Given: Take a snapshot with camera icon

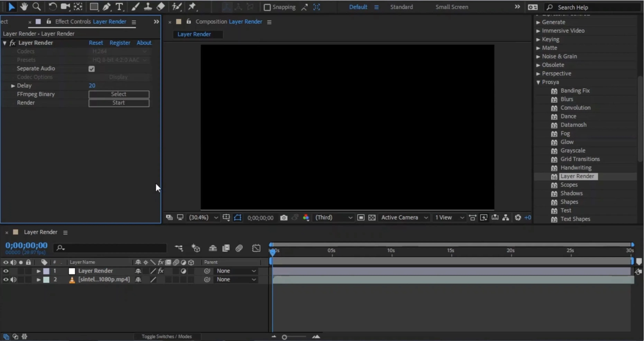Looking at the screenshot, I should [x=283, y=218].
